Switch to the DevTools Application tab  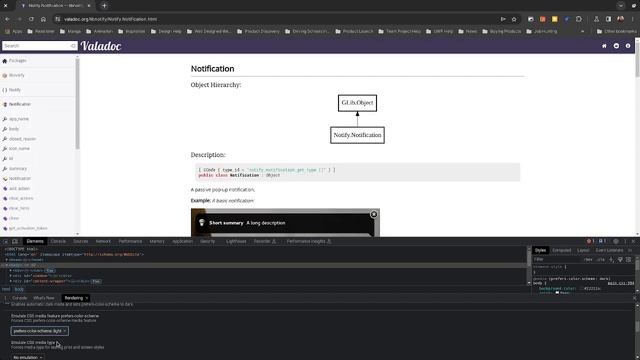click(x=182, y=241)
